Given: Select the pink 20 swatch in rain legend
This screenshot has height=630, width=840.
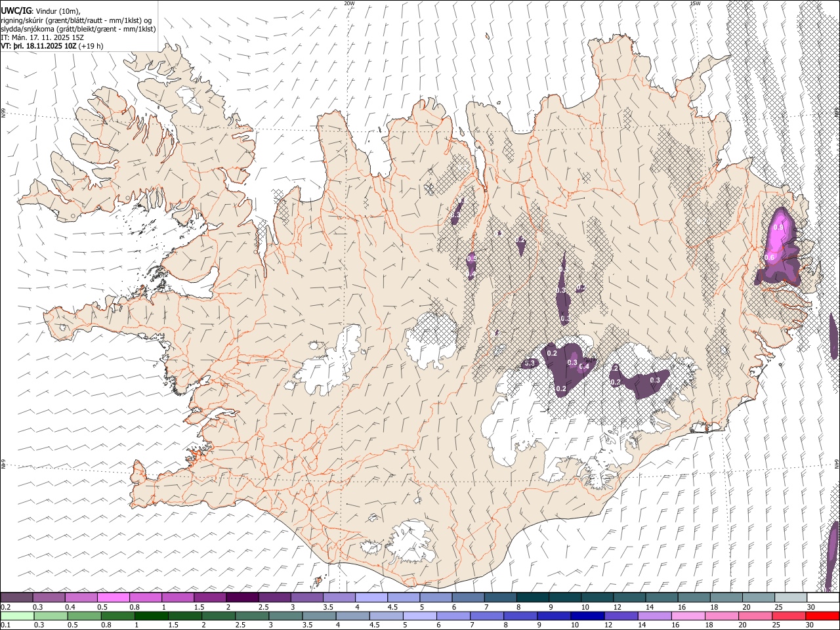Looking at the screenshot, I should (756, 616).
